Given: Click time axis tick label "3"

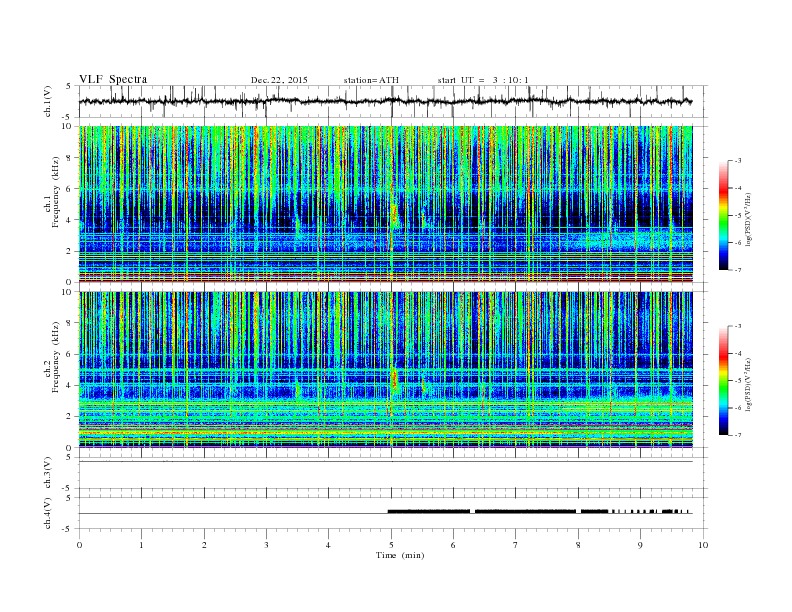Looking at the screenshot, I should (266, 545).
